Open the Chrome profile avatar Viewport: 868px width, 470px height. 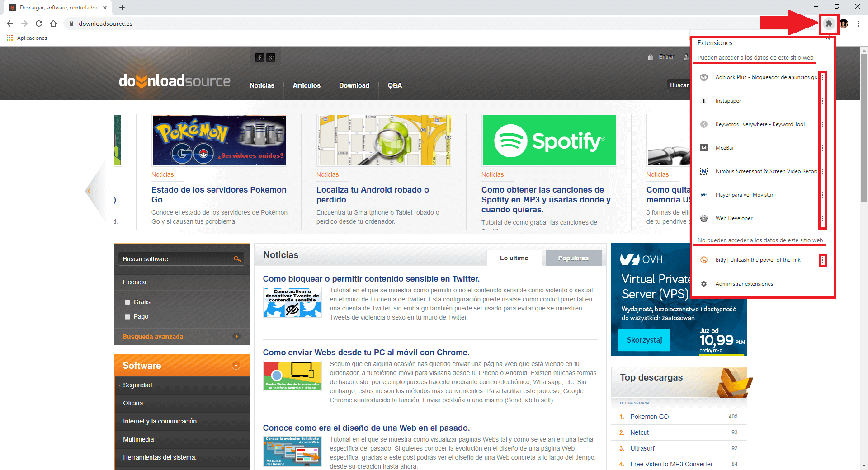844,23
